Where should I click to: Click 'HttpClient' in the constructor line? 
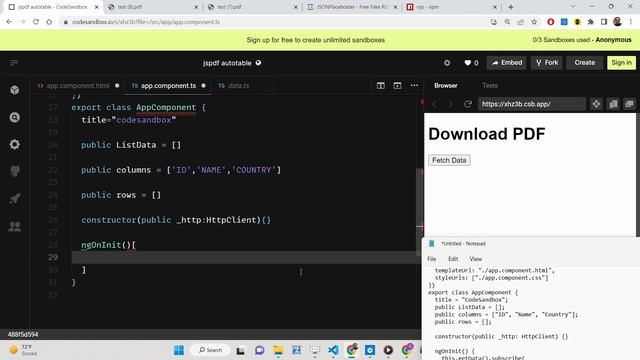tap(231, 220)
